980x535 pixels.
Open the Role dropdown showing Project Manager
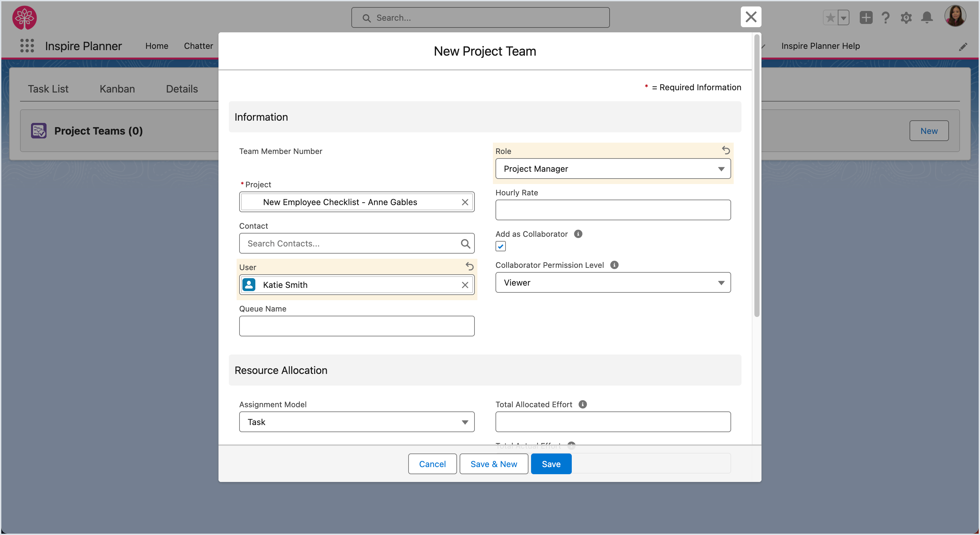[x=612, y=169]
